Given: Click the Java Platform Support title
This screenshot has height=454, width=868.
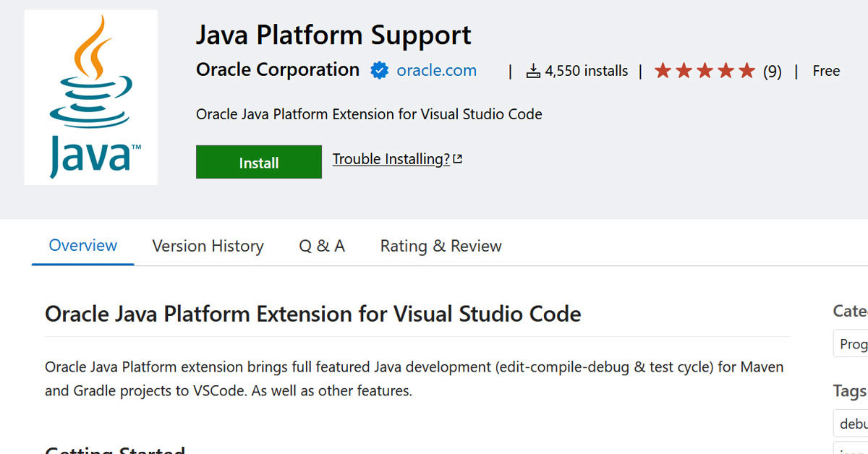Looking at the screenshot, I should coord(333,35).
